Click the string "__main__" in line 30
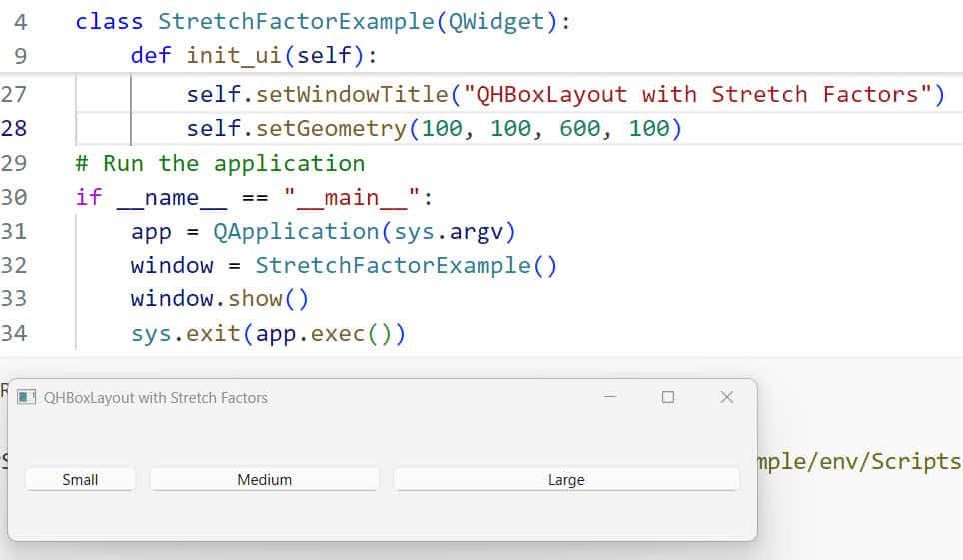Image resolution: width=963 pixels, height=560 pixels. coord(352,199)
